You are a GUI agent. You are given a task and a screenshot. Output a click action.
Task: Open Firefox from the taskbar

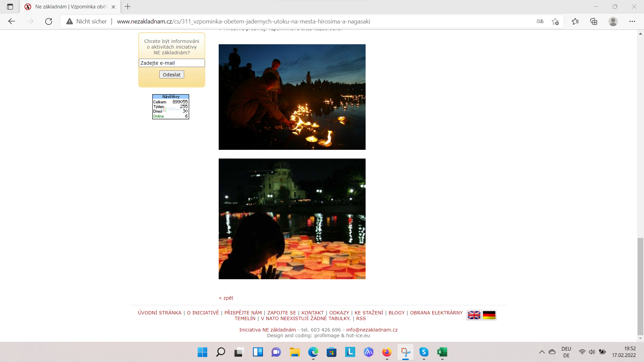click(387, 352)
